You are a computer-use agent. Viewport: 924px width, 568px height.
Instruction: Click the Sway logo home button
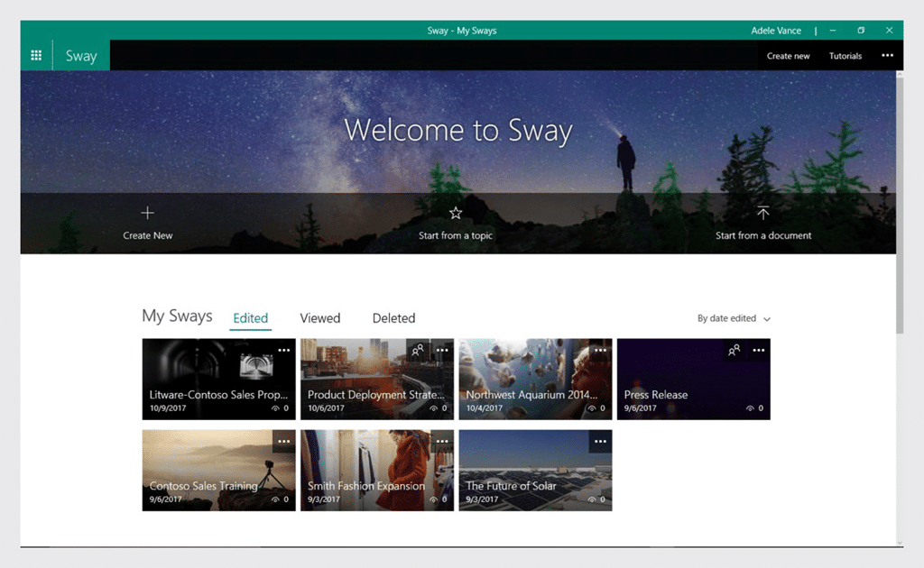(81, 55)
